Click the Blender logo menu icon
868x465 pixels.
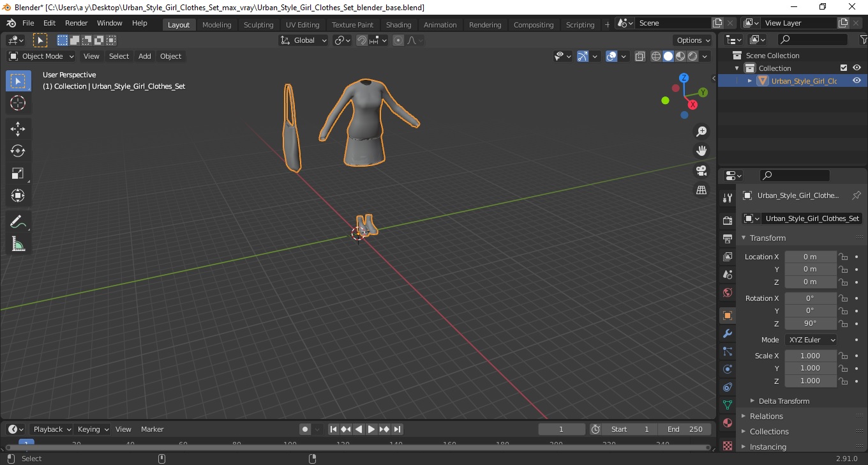[x=11, y=23]
